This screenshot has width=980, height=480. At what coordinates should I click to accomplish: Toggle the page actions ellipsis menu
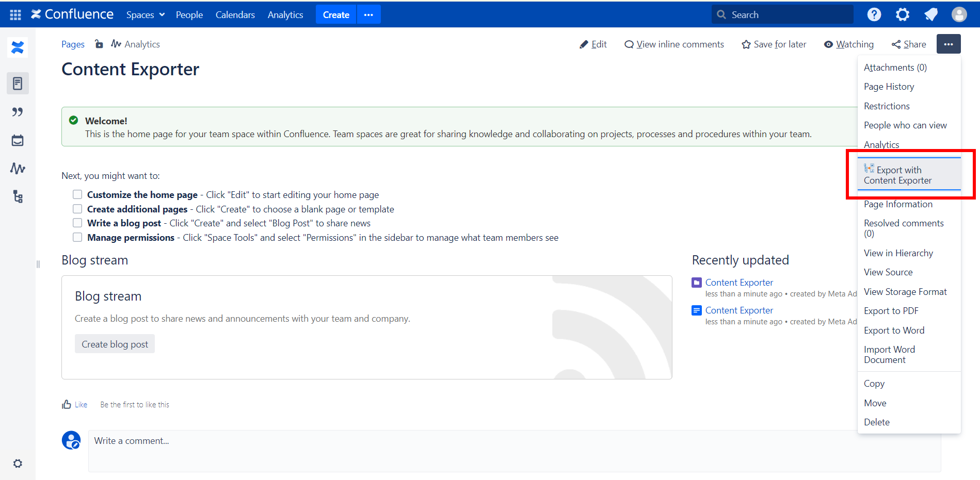pyautogui.click(x=948, y=44)
